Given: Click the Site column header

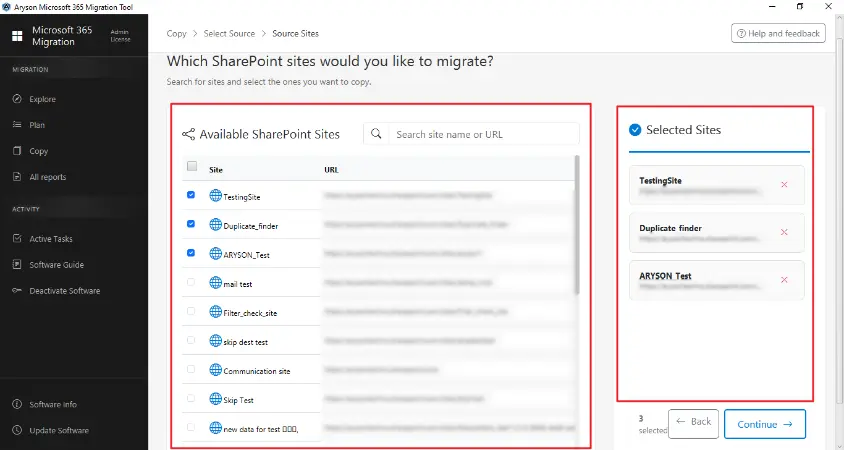Looking at the screenshot, I should click(216, 170).
